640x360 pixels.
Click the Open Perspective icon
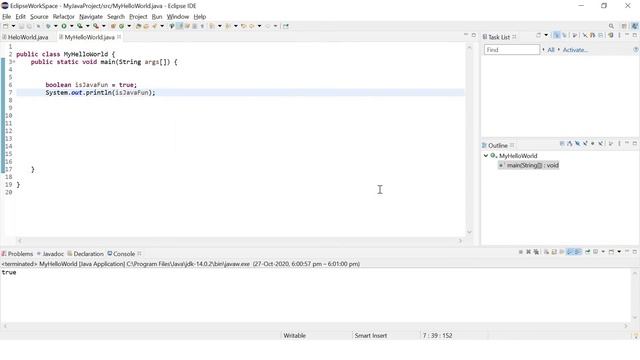pos(624,26)
